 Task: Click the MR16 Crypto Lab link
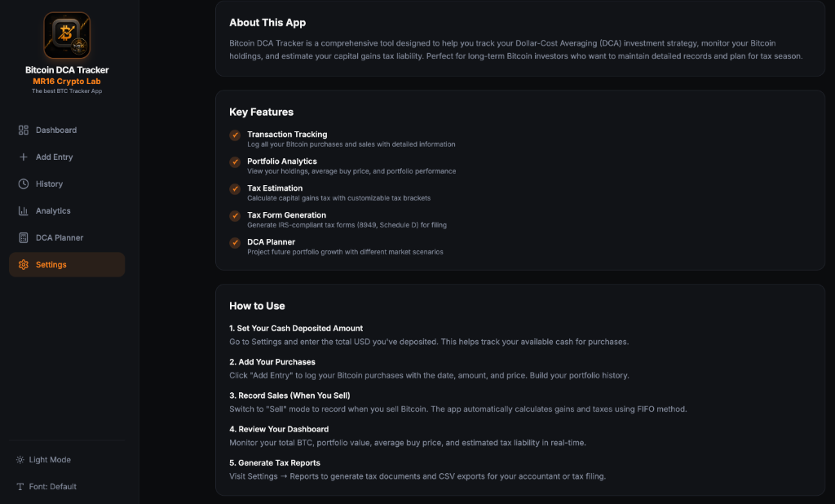click(67, 81)
